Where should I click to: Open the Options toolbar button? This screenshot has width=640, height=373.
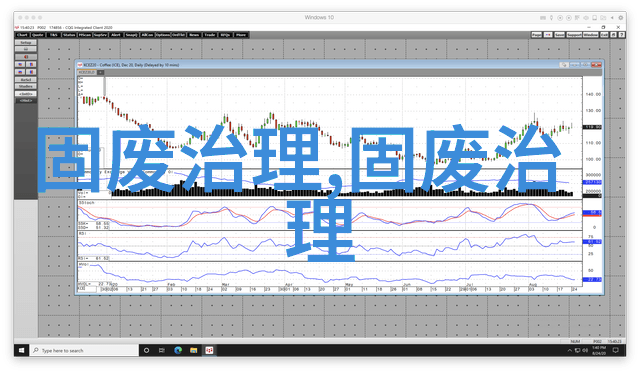pos(163,35)
